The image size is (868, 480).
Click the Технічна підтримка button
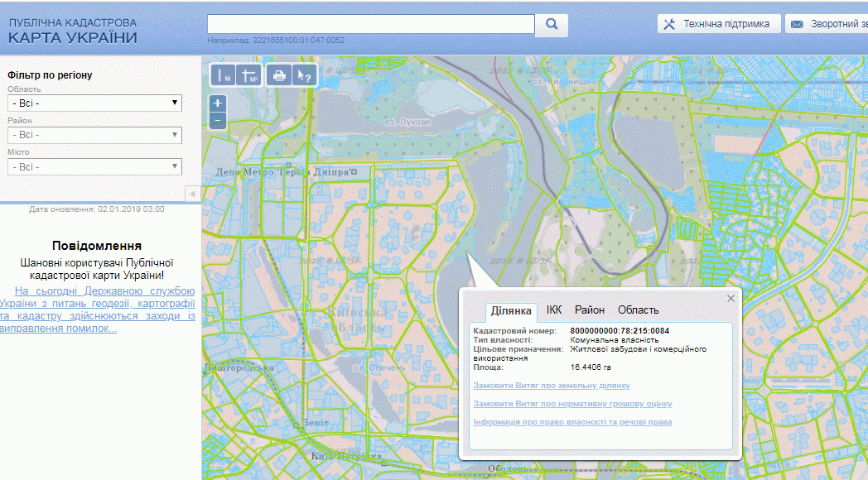[x=719, y=24]
